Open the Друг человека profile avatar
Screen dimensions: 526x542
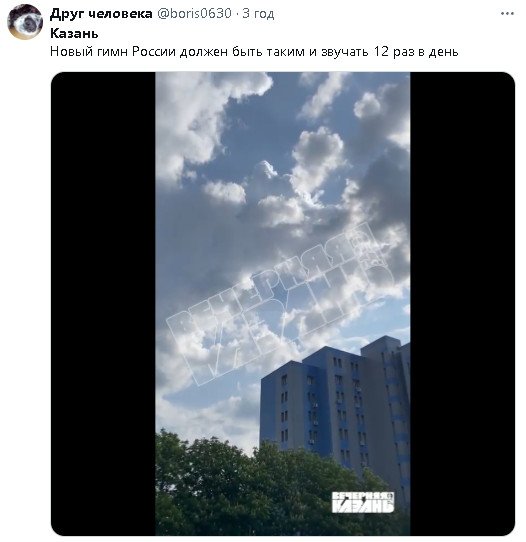click(25, 22)
